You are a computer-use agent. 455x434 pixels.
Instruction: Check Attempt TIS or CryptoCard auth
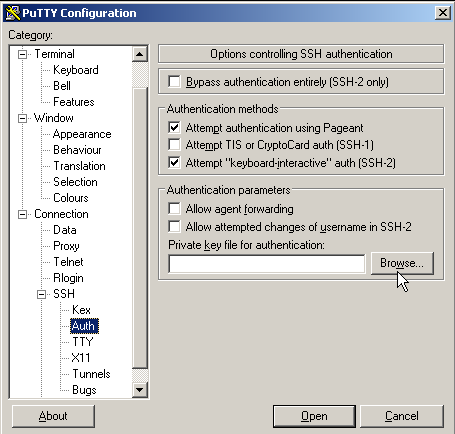174,145
